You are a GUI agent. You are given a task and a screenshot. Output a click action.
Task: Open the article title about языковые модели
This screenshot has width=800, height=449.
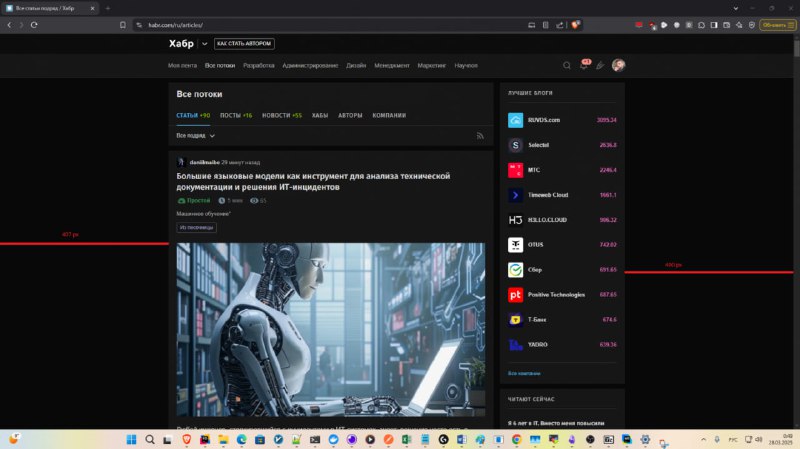(x=313, y=181)
